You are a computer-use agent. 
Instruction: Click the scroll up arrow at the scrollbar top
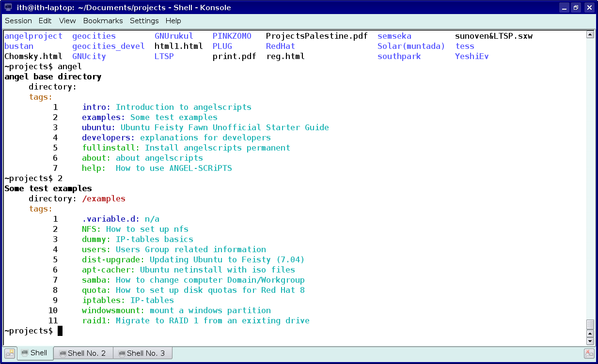[590, 34]
